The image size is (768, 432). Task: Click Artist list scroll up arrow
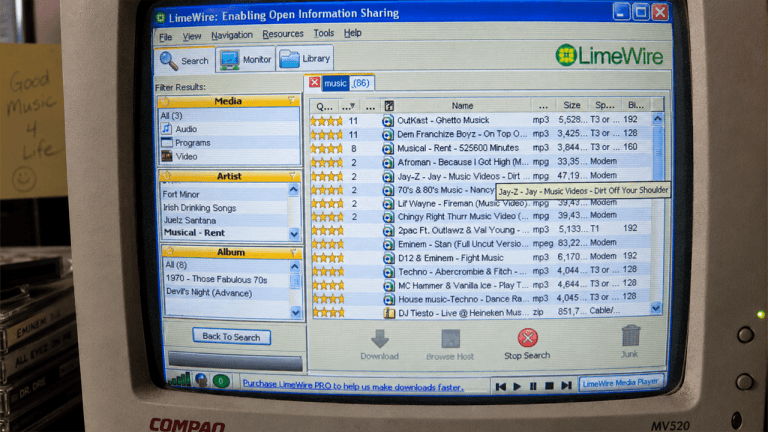pyautogui.click(x=293, y=190)
